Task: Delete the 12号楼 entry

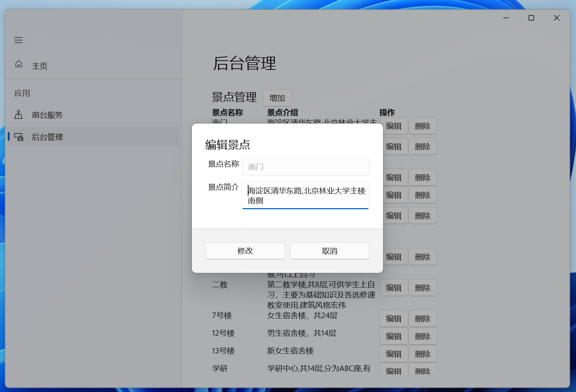Action: [423, 336]
